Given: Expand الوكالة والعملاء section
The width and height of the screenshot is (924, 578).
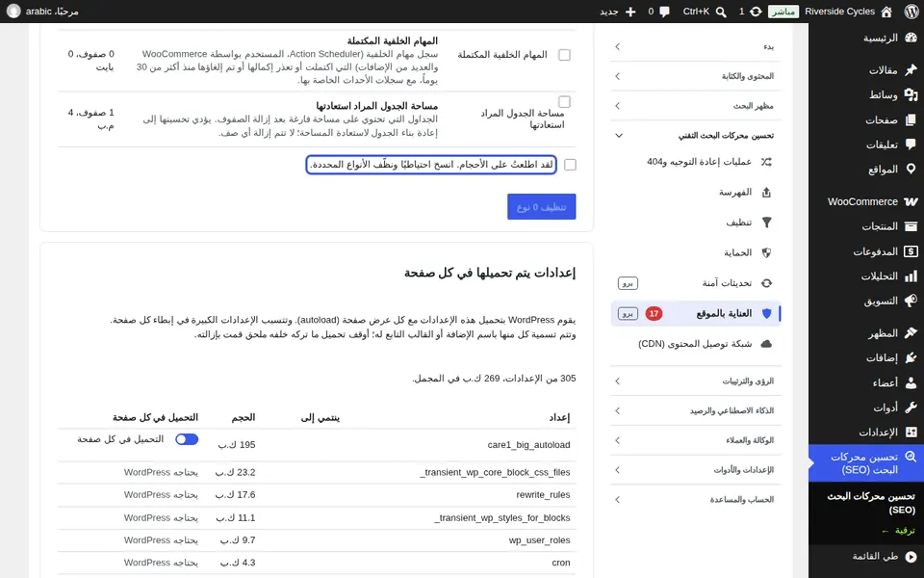Looking at the screenshot, I should (x=696, y=440).
